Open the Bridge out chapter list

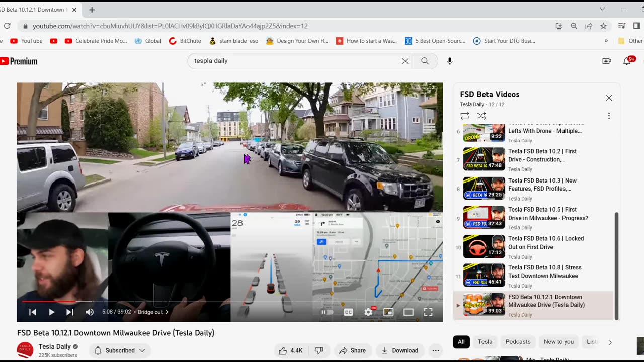click(153, 312)
